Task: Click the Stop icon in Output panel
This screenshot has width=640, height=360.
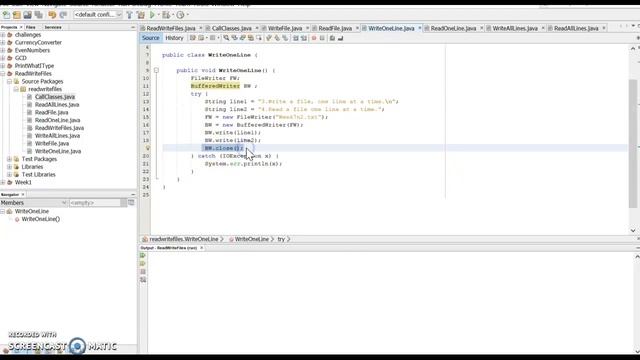Action: point(143,271)
